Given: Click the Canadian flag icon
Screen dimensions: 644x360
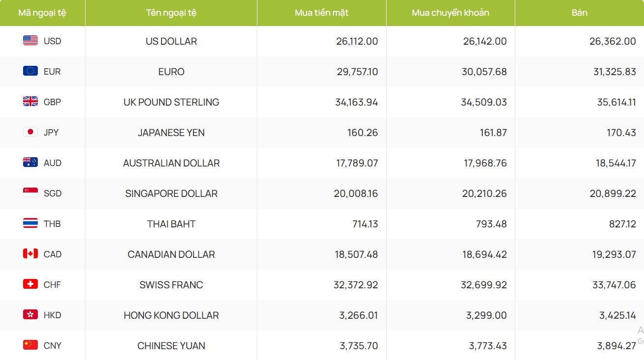Looking at the screenshot, I should click(30, 254).
